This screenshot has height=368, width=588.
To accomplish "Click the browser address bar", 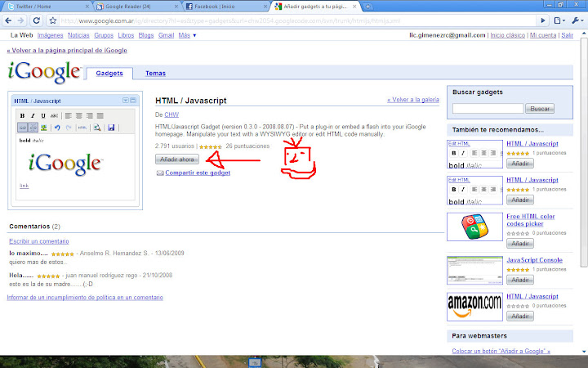I will pos(298,20).
